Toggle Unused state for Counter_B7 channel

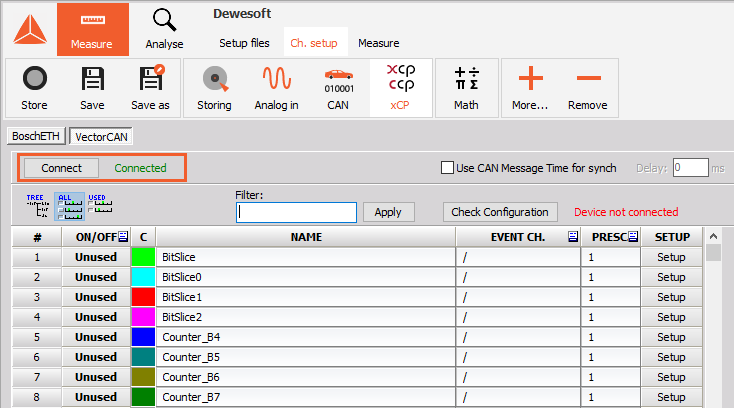(x=96, y=397)
